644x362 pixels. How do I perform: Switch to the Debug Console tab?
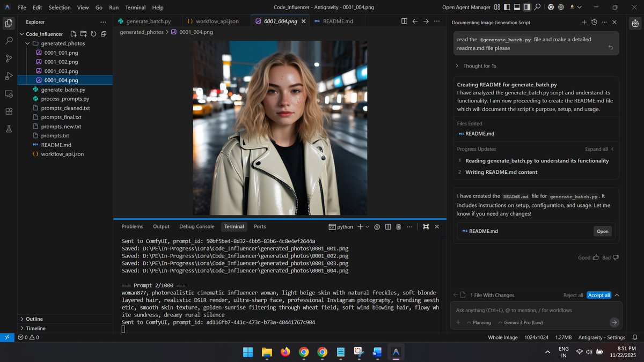pos(197,227)
